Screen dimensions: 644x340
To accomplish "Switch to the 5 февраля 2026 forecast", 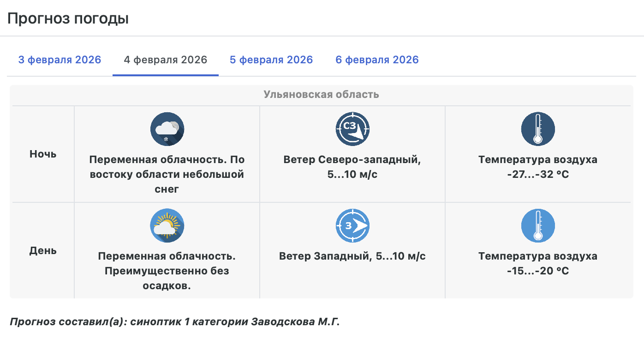I will point(271,60).
